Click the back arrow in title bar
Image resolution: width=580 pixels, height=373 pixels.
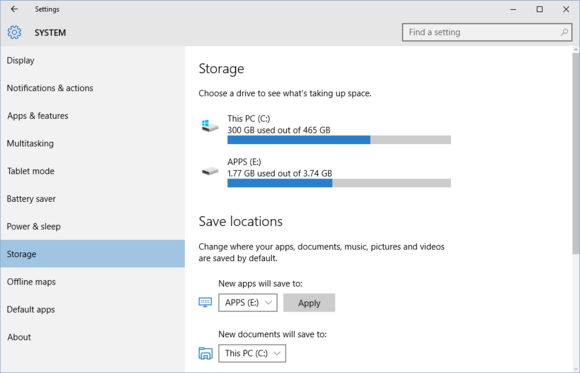point(14,9)
